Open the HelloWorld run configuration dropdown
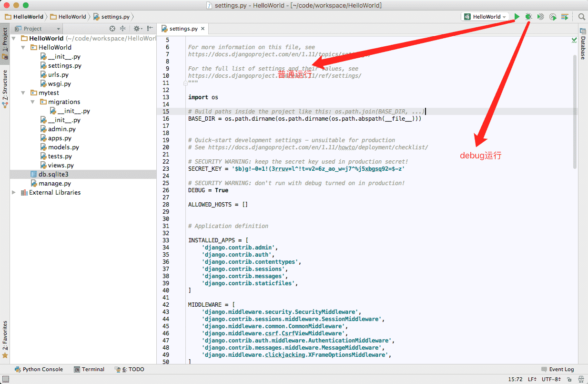 click(485, 17)
